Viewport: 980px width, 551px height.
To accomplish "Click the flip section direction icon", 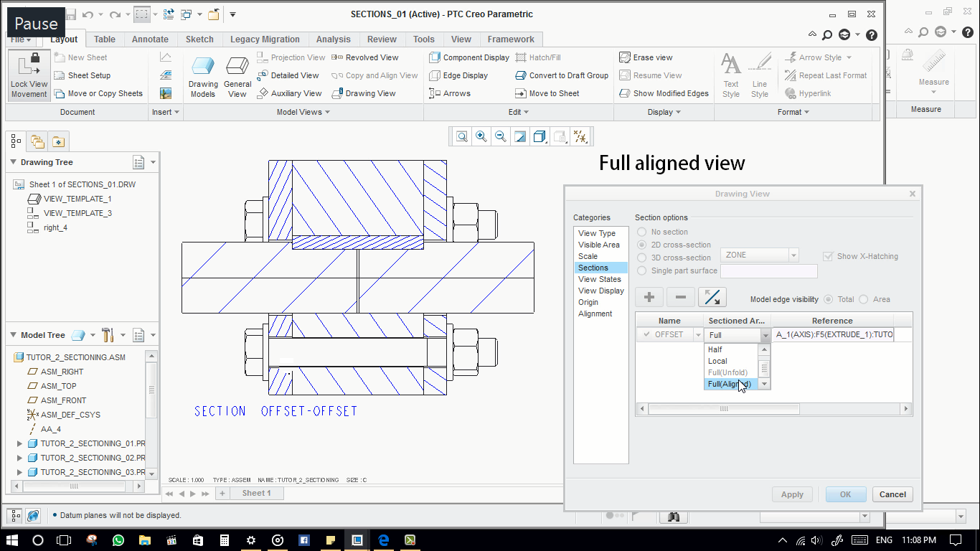I will tap(712, 297).
